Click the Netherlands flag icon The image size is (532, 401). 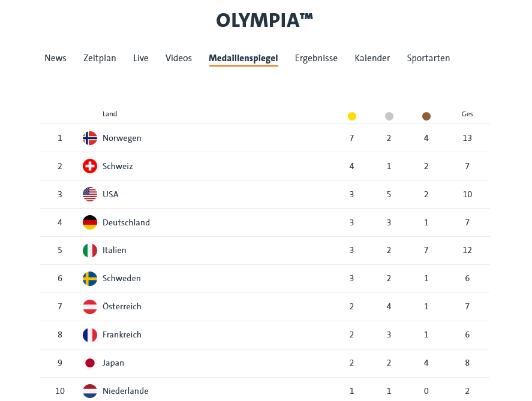[90, 391]
